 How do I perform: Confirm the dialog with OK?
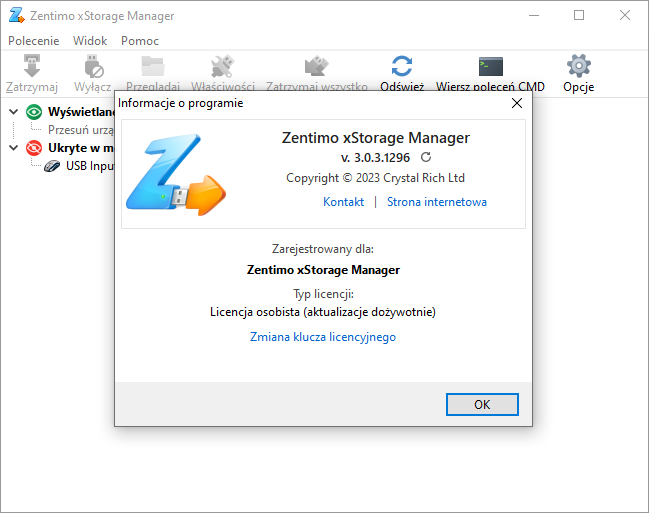click(482, 405)
